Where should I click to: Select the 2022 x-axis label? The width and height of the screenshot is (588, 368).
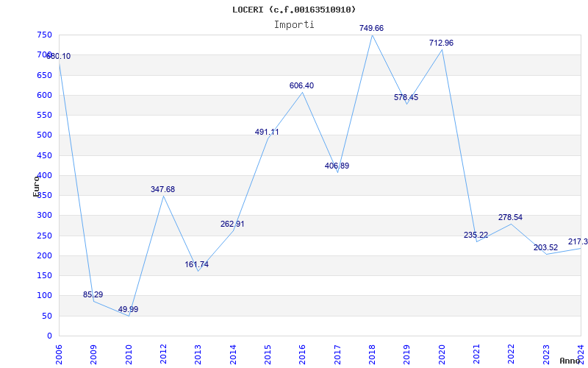point(512,355)
